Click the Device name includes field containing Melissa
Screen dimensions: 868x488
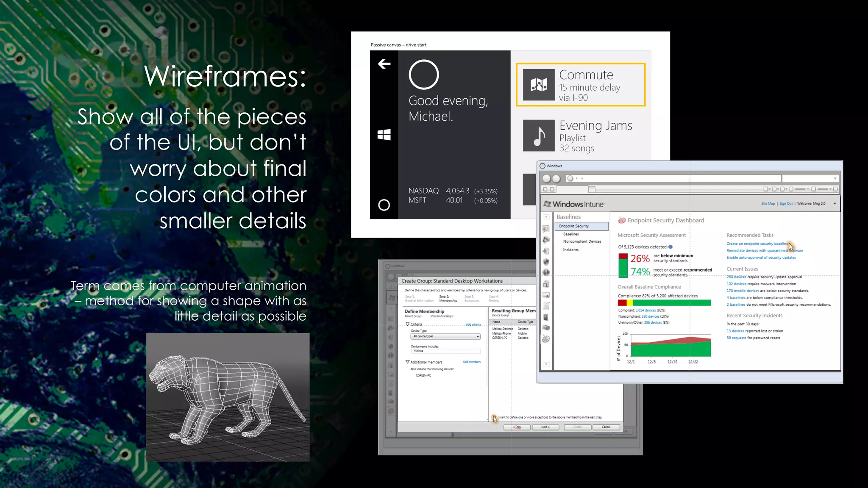point(445,351)
